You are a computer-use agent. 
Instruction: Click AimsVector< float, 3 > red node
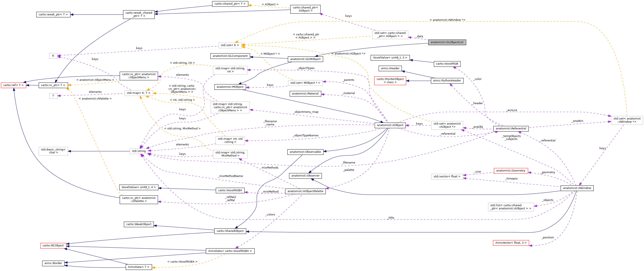(x=511, y=243)
